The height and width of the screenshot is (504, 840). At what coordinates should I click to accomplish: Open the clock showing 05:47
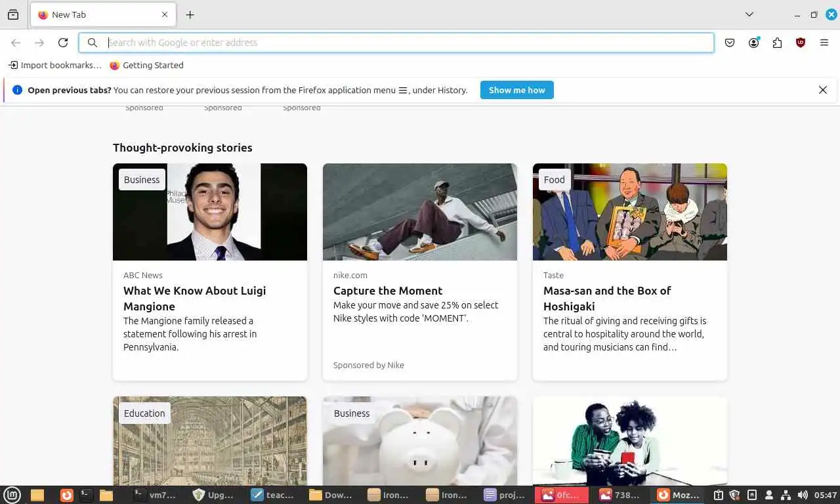[825, 495]
